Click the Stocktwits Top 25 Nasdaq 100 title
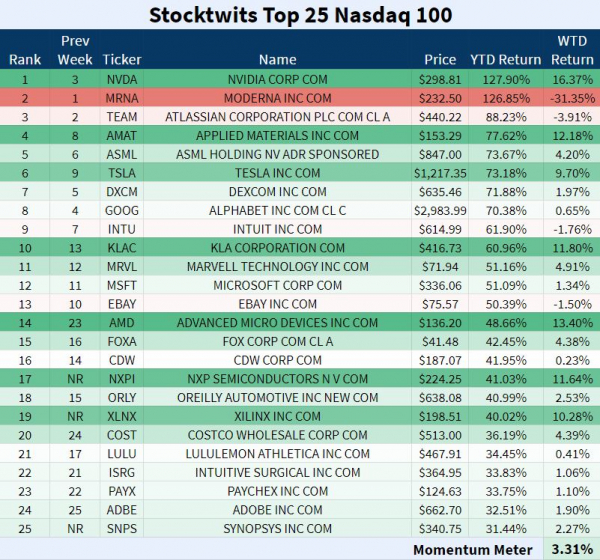The width and height of the screenshot is (600, 560). pyautogui.click(x=300, y=15)
